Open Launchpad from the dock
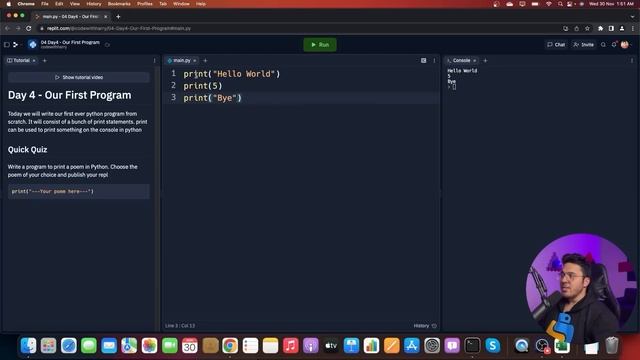Screen dimensions: 640x360 coord(48,346)
